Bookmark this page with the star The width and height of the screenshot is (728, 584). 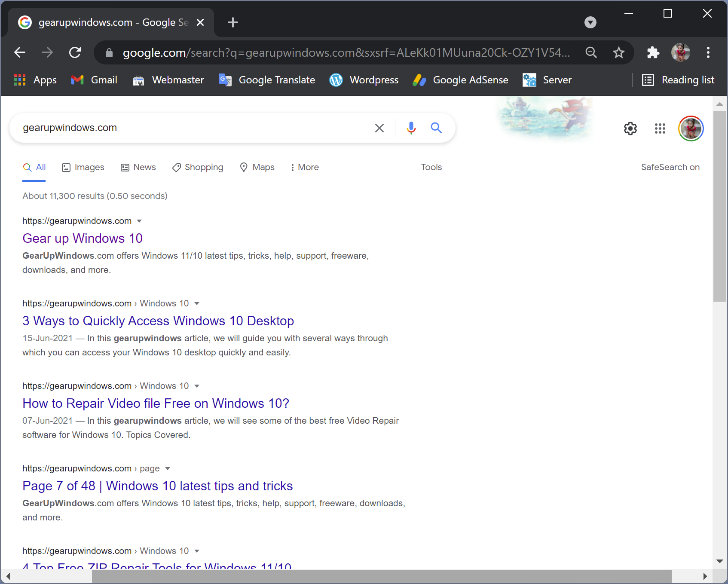click(619, 52)
